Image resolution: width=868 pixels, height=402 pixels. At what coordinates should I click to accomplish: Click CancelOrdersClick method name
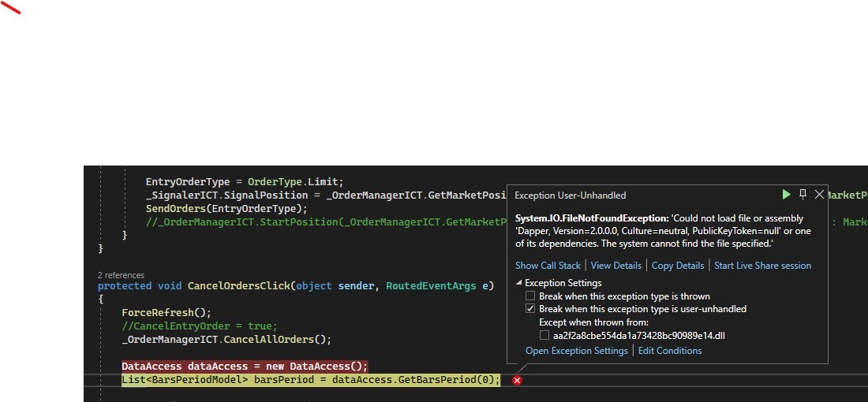(x=238, y=286)
